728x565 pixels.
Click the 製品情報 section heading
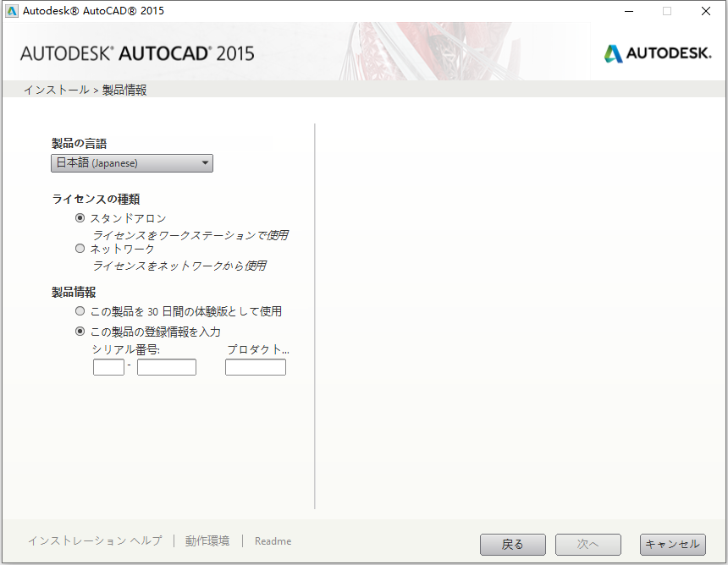74,292
